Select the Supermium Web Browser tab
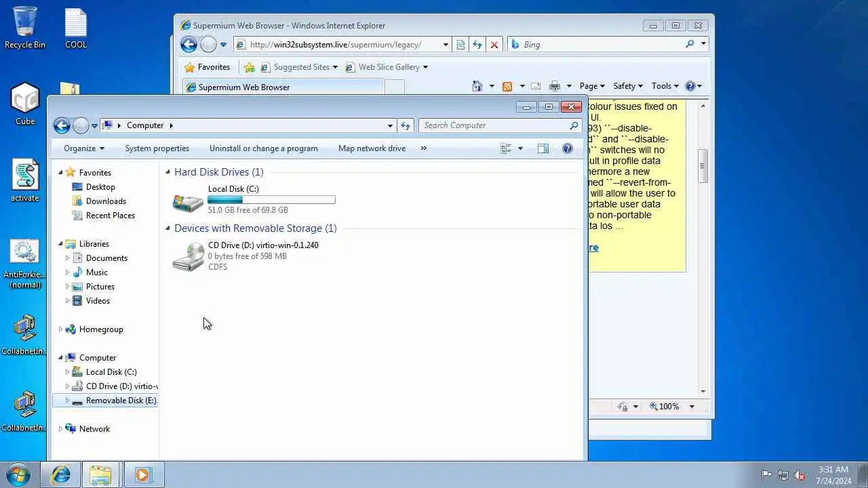Viewport: 868px width, 488px height. [x=283, y=87]
